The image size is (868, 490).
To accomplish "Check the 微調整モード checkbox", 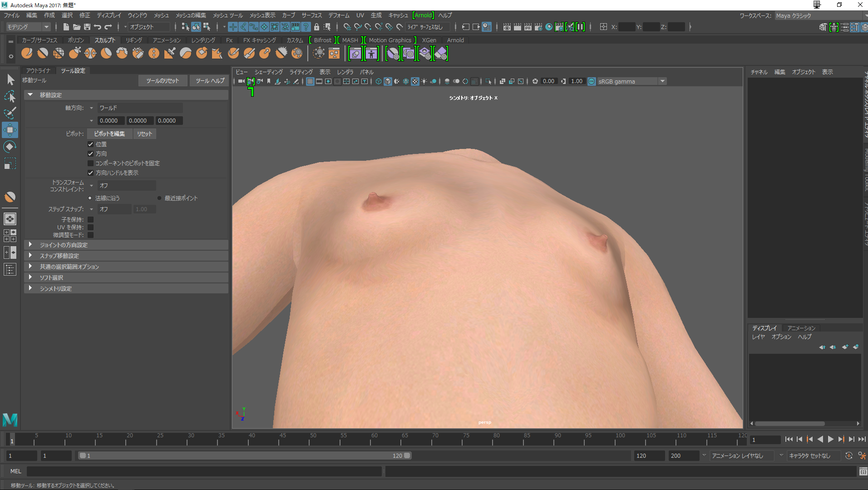I will (x=90, y=235).
